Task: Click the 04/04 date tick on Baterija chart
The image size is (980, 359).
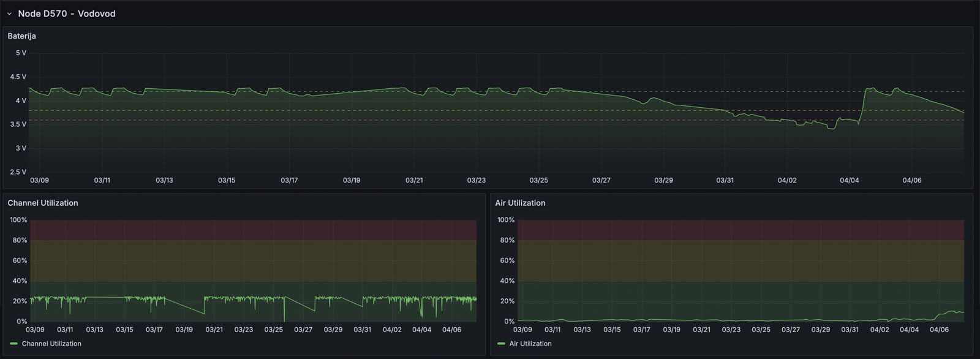Action: point(849,180)
